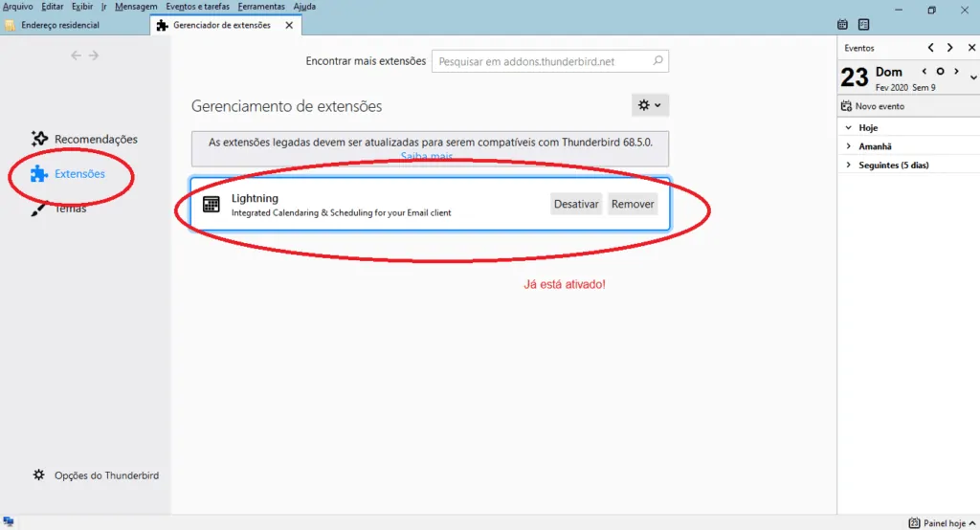Open the Exibir menu

coord(82,7)
